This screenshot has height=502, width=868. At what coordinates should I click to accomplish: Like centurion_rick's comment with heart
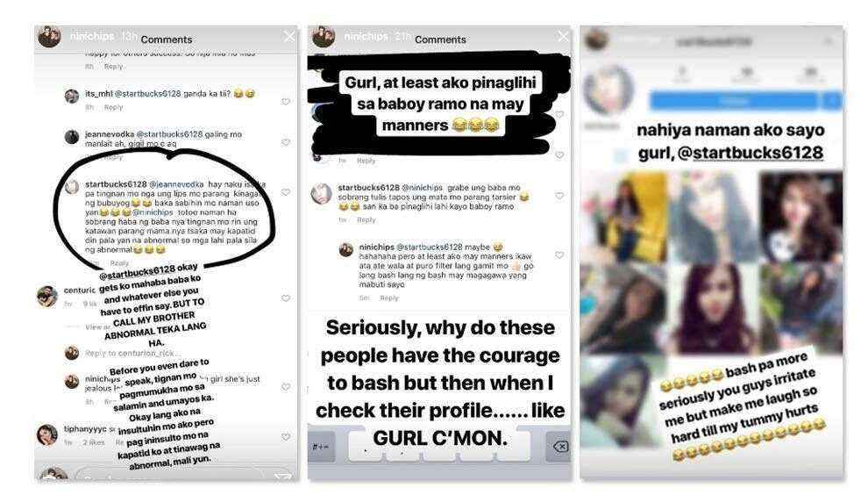click(x=286, y=298)
